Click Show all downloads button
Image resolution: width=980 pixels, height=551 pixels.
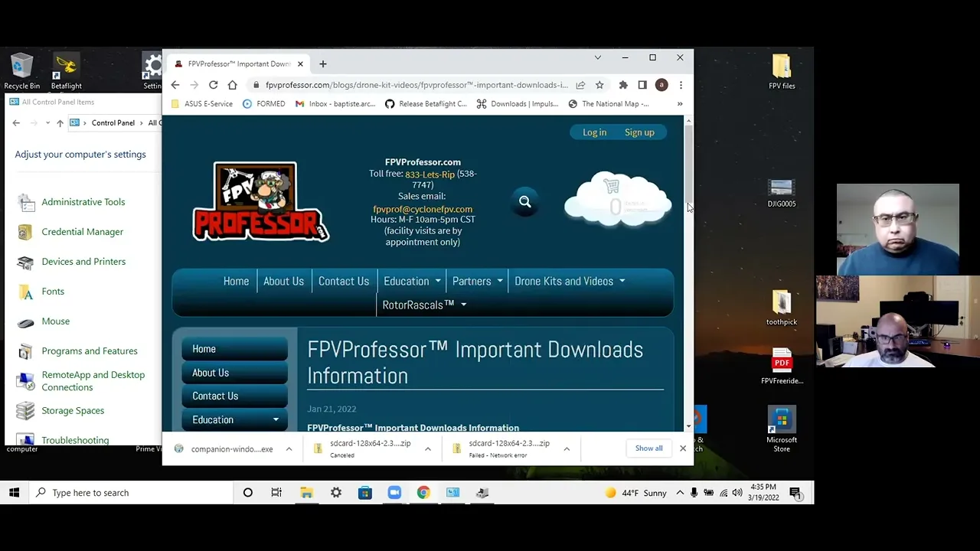648,448
